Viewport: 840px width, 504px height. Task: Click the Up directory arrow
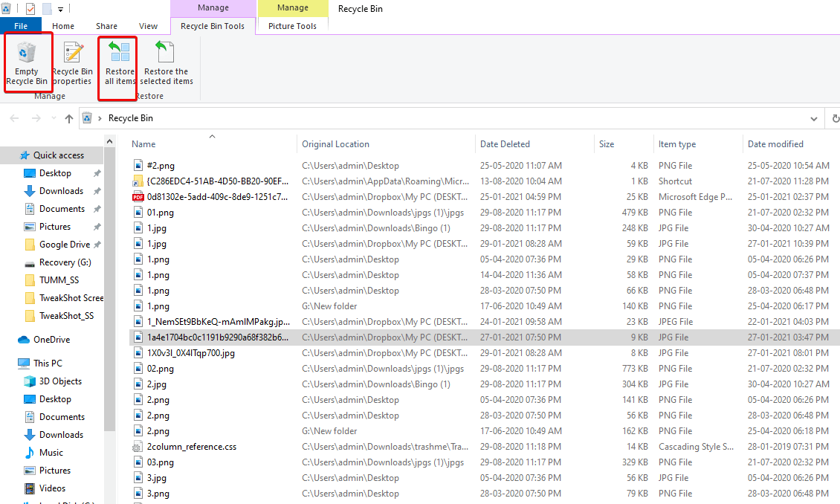click(x=69, y=119)
